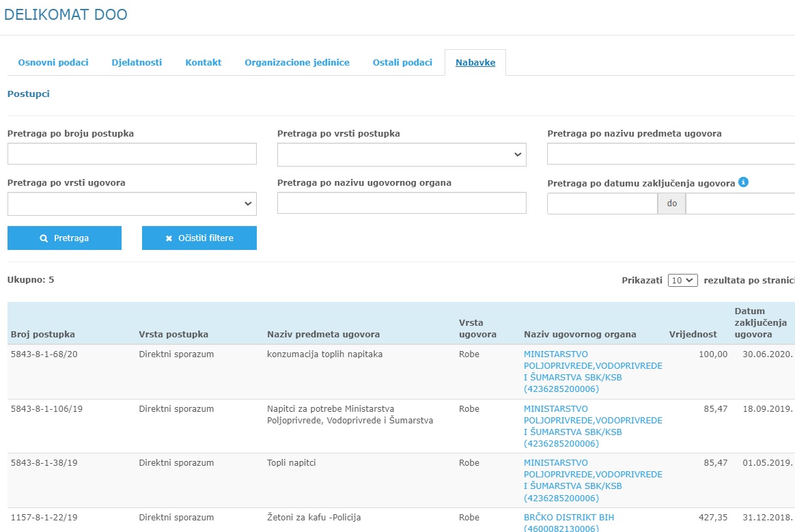Open the Pretraga po vrsti ugovora dropdown
This screenshot has height=532, width=795.
(x=132, y=204)
